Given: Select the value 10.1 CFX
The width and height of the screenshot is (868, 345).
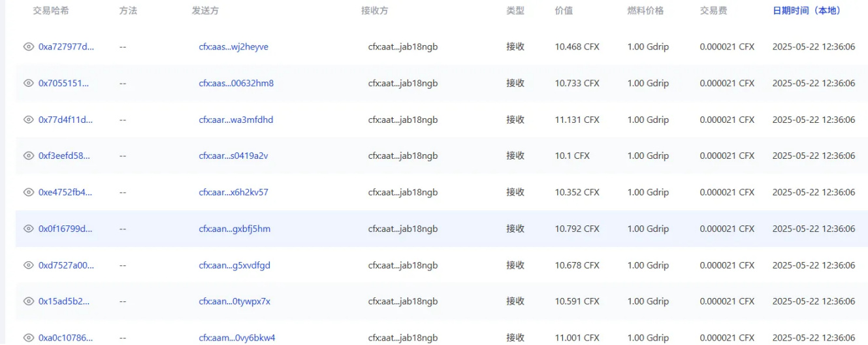Looking at the screenshot, I should point(572,156).
